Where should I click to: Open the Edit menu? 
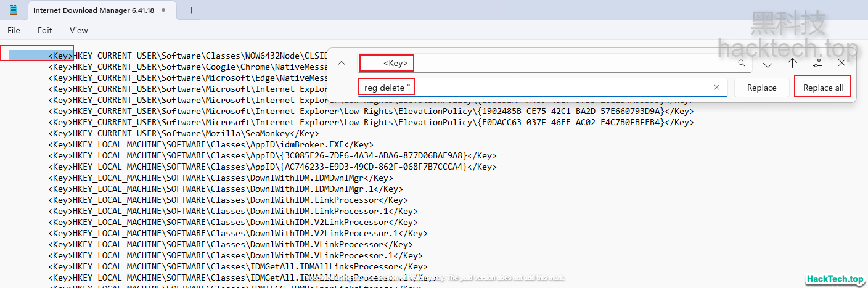pos(44,30)
